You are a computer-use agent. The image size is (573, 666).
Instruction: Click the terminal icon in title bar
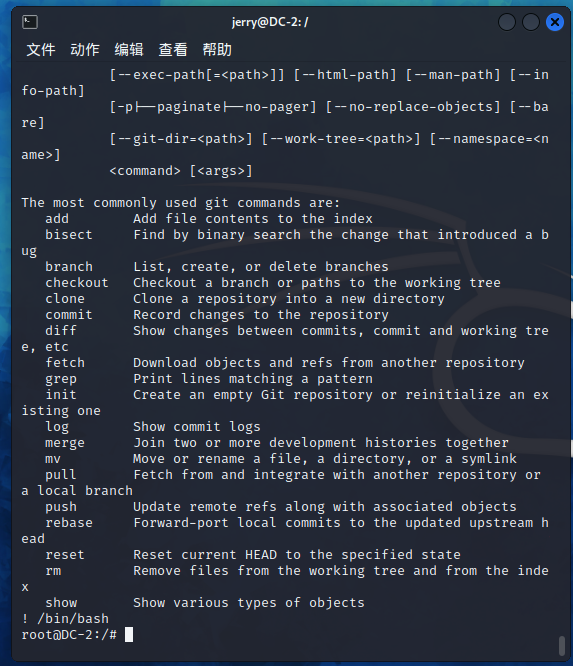tap(30, 22)
